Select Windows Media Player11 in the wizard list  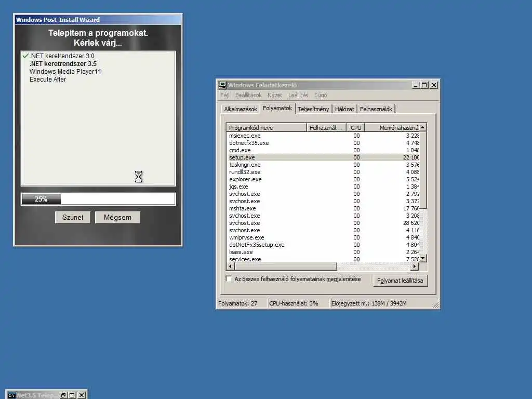click(x=65, y=72)
